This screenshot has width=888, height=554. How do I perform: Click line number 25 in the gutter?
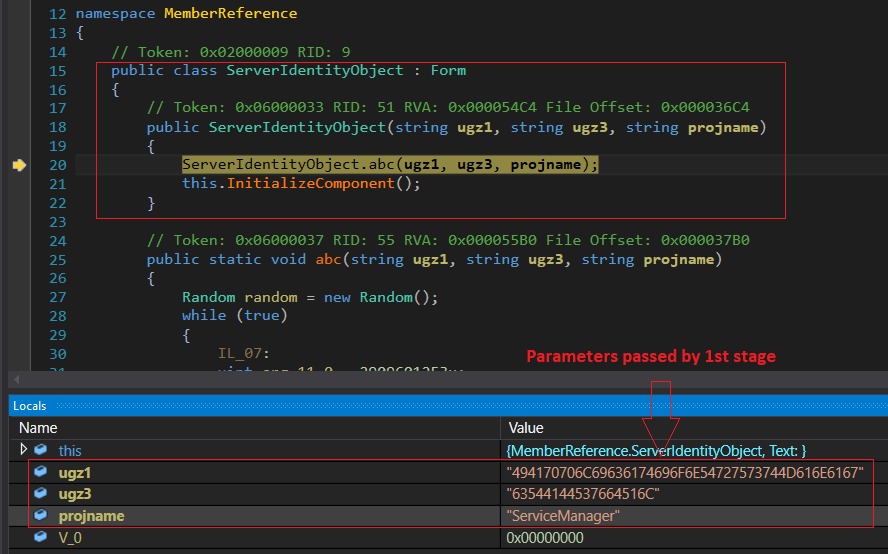tap(58, 260)
